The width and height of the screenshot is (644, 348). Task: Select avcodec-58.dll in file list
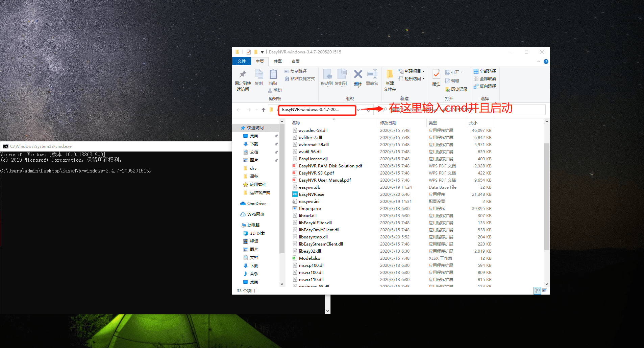click(x=313, y=131)
